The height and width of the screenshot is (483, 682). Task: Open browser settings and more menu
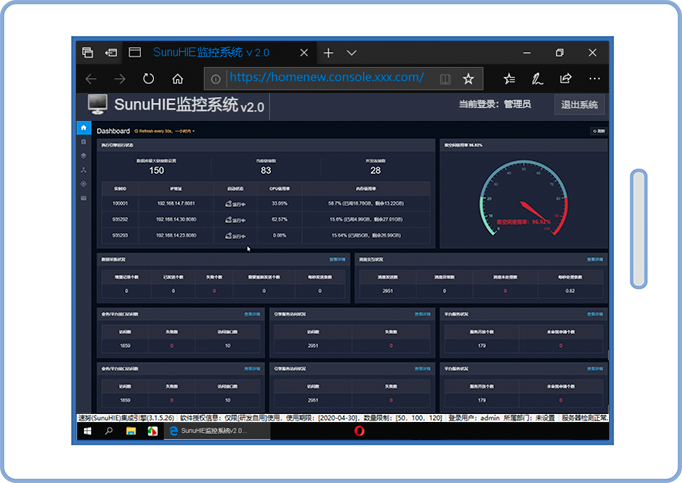(595, 78)
